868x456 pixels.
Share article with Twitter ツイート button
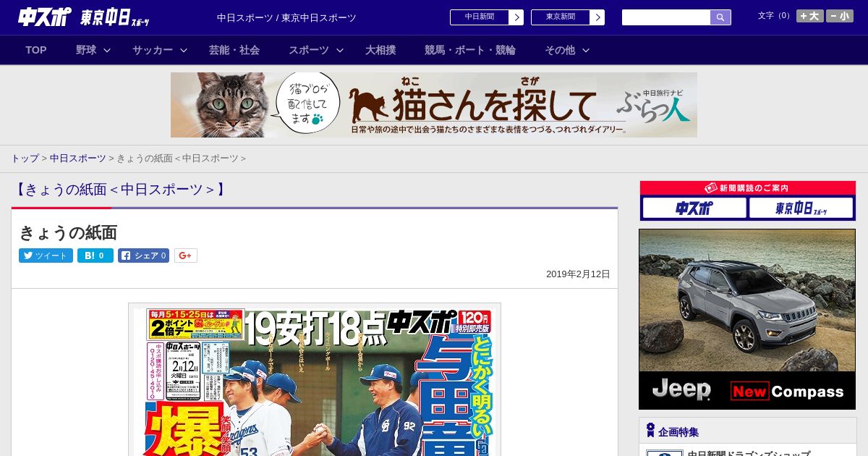coord(46,256)
